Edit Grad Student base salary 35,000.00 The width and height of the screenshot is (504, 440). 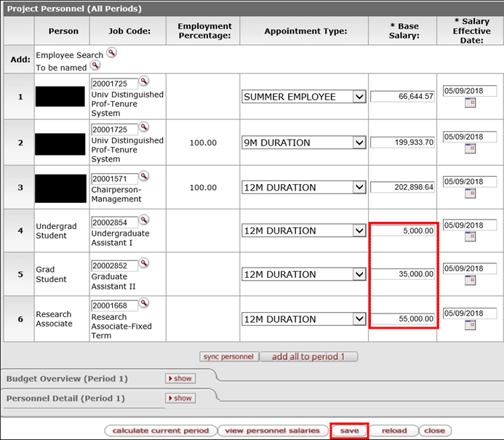coord(402,274)
